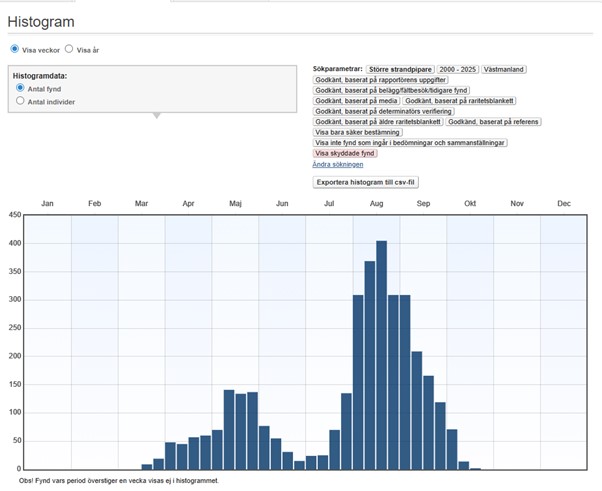602x491 pixels.
Task: Choose 'Antal fynd' as histogram data
Action: point(20,88)
